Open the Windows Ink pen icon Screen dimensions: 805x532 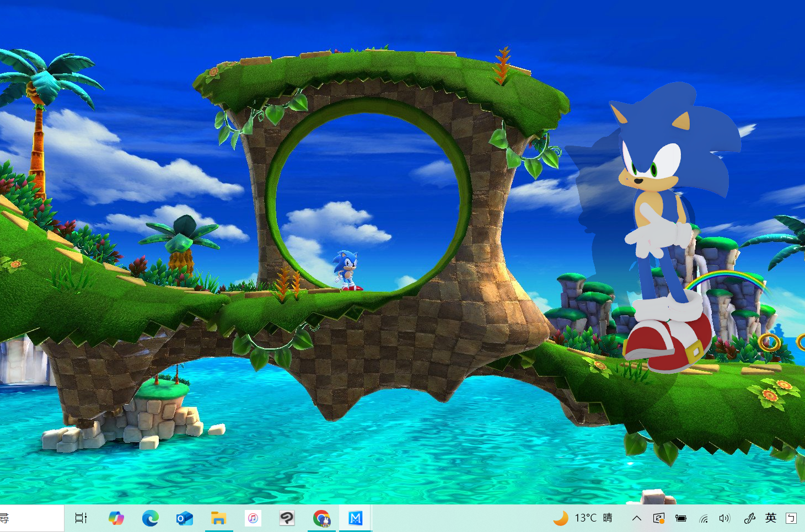(749, 518)
